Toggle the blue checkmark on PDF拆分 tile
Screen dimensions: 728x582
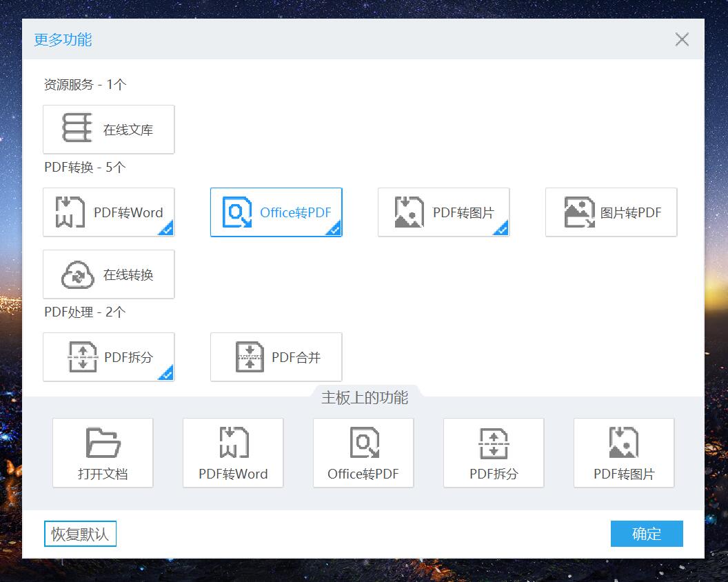pyautogui.click(x=167, y=374)
